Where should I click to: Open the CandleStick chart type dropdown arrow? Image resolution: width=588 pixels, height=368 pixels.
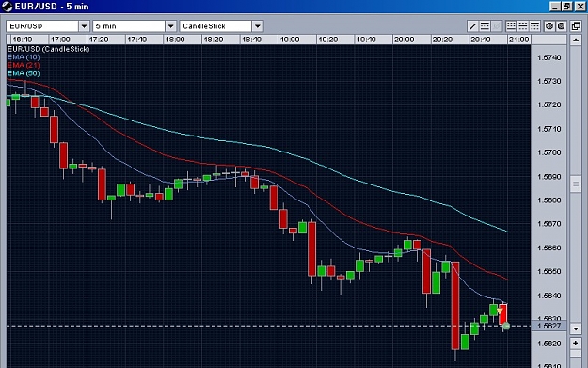(x=258, y=26)
